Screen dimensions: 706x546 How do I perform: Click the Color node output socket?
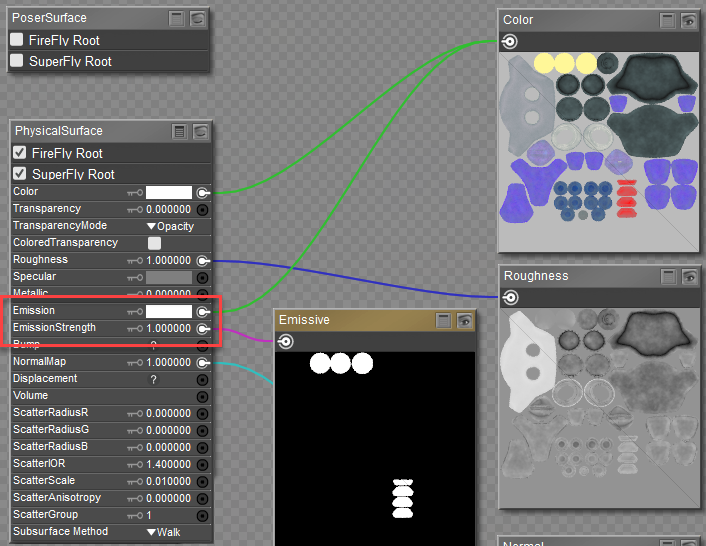tap(510, 42)
